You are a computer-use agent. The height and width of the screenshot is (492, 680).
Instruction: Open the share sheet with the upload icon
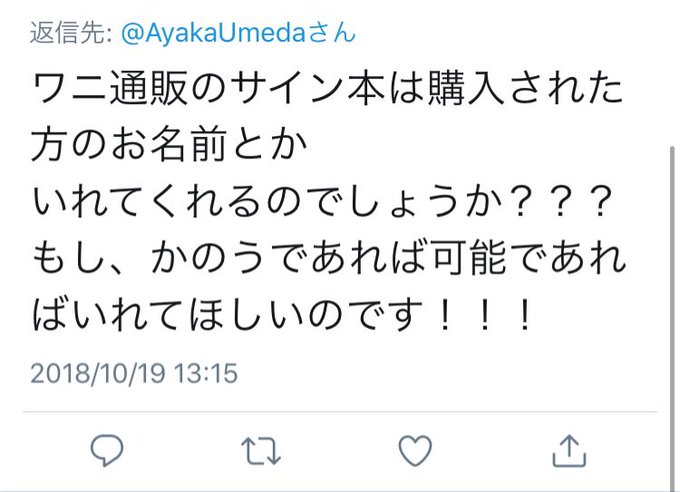pos(569,451)
